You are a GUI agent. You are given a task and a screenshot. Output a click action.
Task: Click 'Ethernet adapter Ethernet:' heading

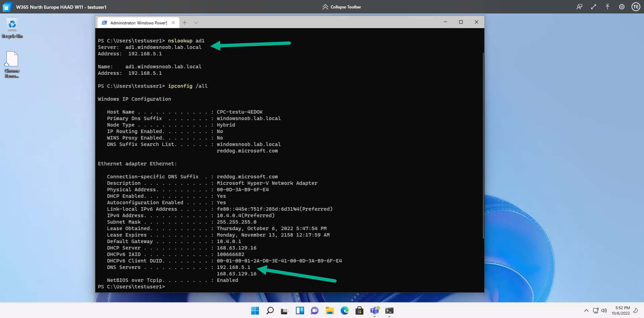138,164
